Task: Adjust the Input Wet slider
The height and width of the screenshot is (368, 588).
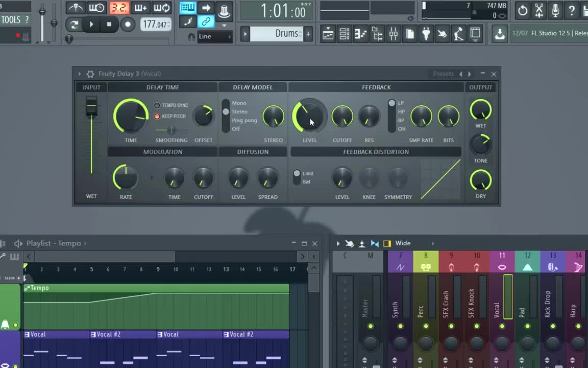Action: coord(91,106)
